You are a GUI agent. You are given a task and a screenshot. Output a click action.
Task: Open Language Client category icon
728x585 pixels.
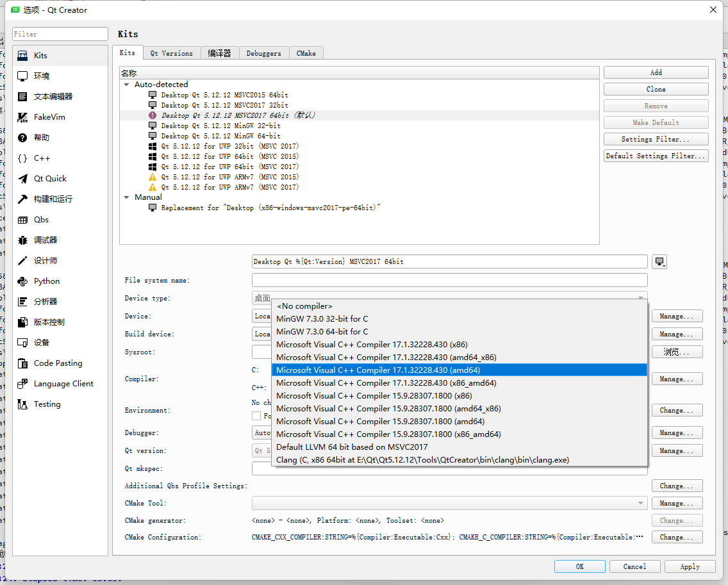(x=22, y=384)
